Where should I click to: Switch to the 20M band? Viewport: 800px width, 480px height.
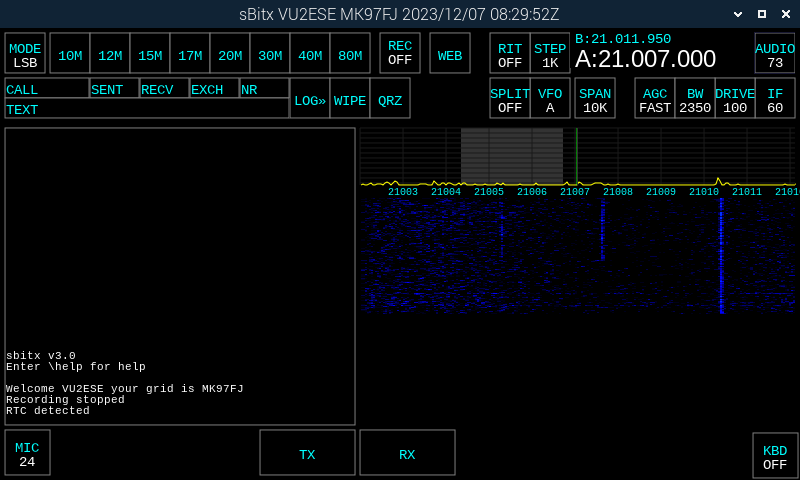(230, 54)
